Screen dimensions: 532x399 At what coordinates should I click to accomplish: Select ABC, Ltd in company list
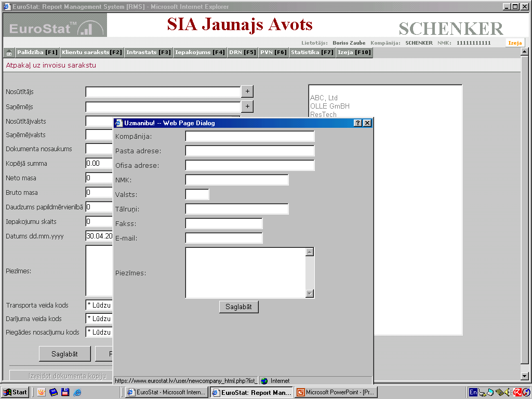coord(324,98)
